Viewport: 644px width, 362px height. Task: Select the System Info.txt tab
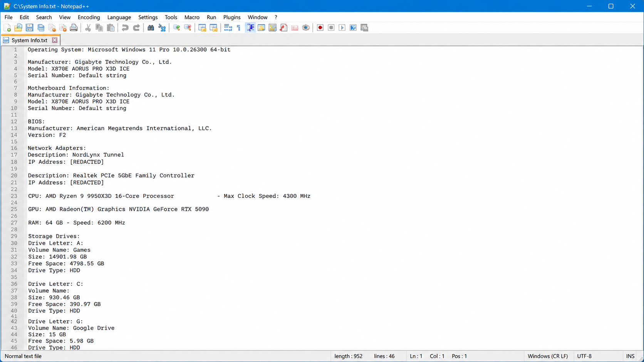point(30,40)
